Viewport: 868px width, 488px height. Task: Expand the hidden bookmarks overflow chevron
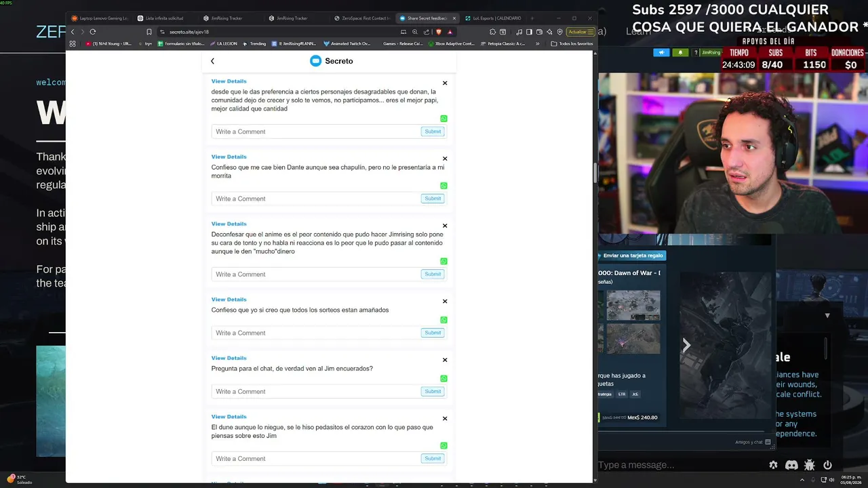pos(538,43)
